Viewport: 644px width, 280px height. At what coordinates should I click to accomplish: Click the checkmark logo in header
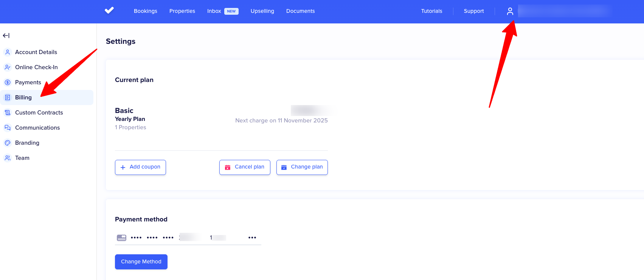(x=109, y=11)
